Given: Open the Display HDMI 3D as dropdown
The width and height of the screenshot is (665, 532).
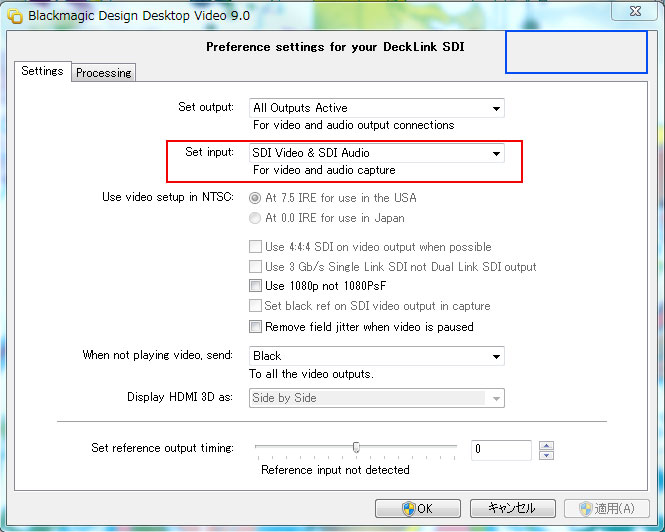Looking at the screenshot, I should click(377, 398).
